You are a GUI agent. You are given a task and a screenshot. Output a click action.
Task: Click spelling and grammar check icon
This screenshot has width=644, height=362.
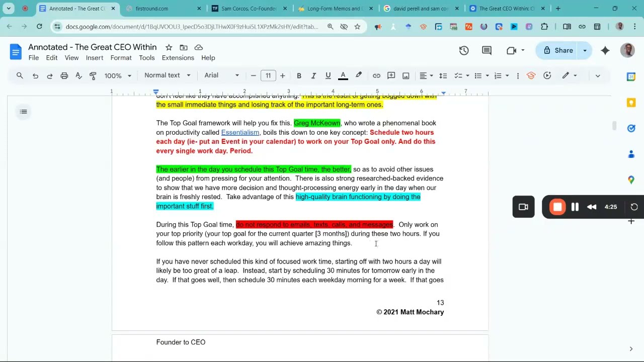click(78, 75)
